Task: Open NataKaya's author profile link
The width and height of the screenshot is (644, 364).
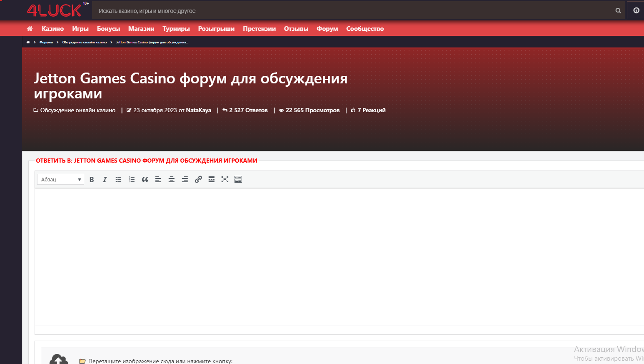Action: [198, 110]
